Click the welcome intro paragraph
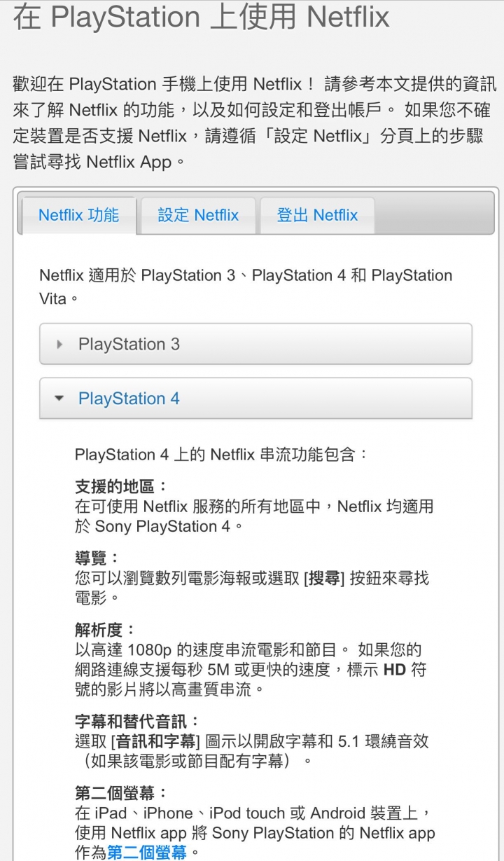504x861 pixels. pos(252,123)
